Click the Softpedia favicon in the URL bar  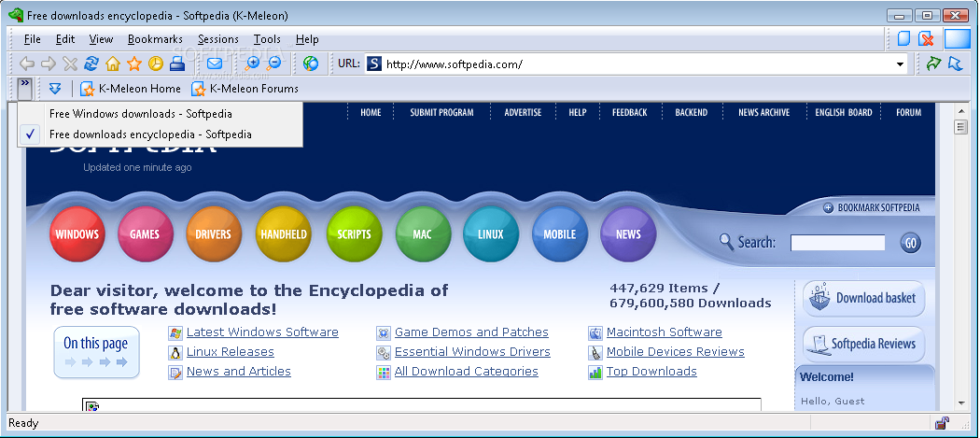tap(373, 64)
